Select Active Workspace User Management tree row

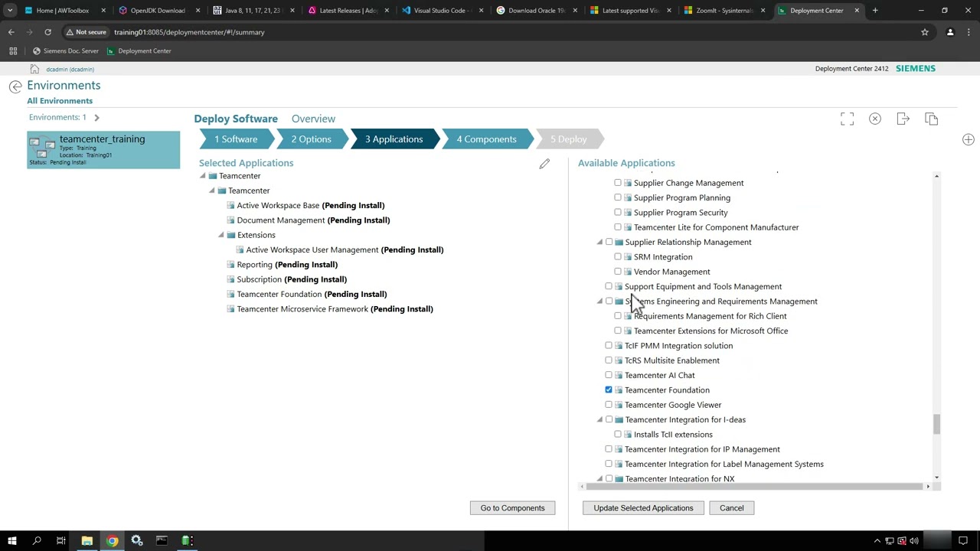pos(339,250)
